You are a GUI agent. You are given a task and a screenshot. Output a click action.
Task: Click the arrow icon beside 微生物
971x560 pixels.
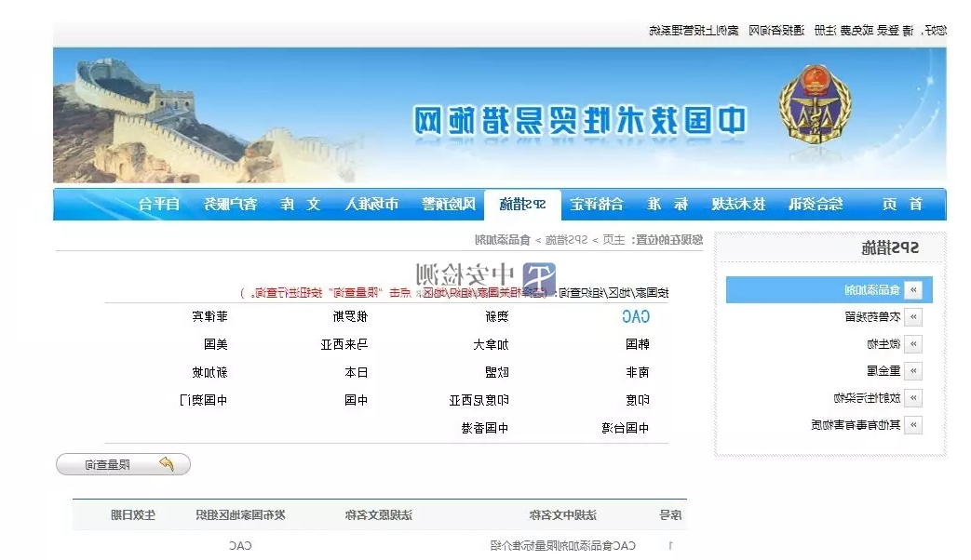[913, 344]
